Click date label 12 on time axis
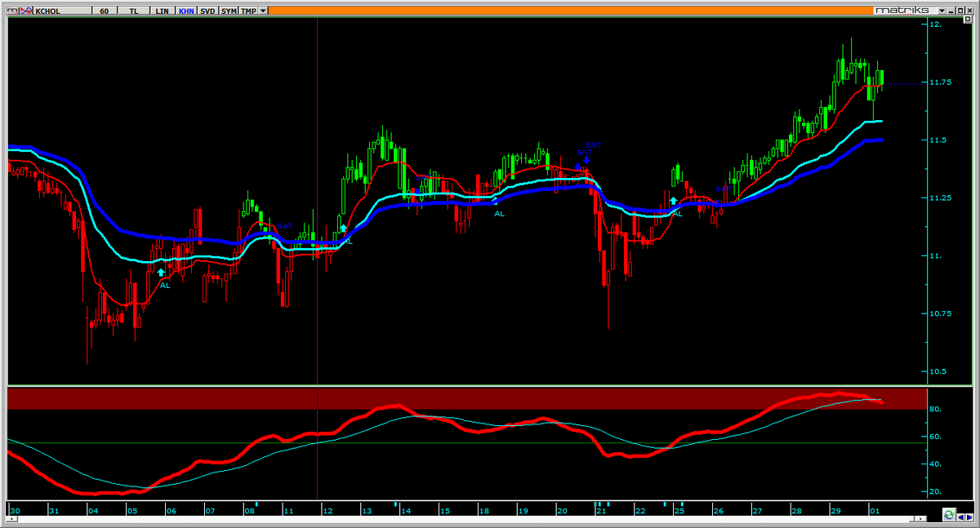Viewport: 980px width, 528px height. (x=327, y=511)
